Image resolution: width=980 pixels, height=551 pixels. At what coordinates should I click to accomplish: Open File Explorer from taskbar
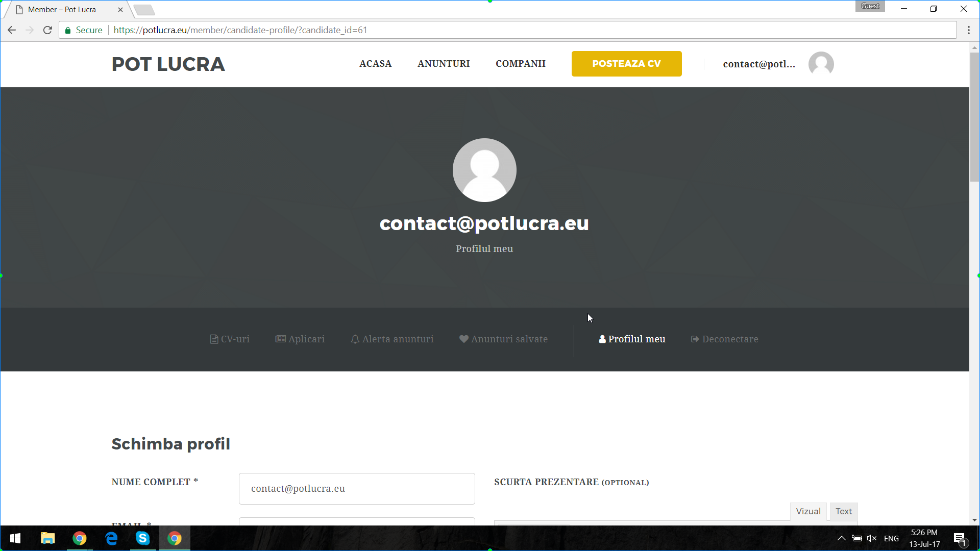tap(47, 538)
